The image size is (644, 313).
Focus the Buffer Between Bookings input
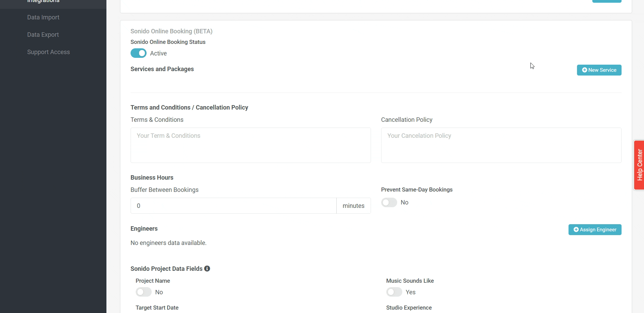[233, 206]
